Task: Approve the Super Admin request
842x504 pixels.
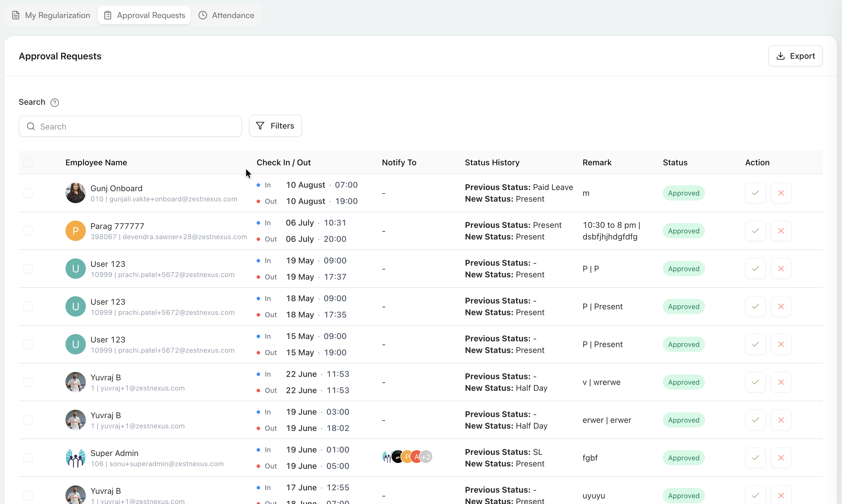Action: coord(755,457)
